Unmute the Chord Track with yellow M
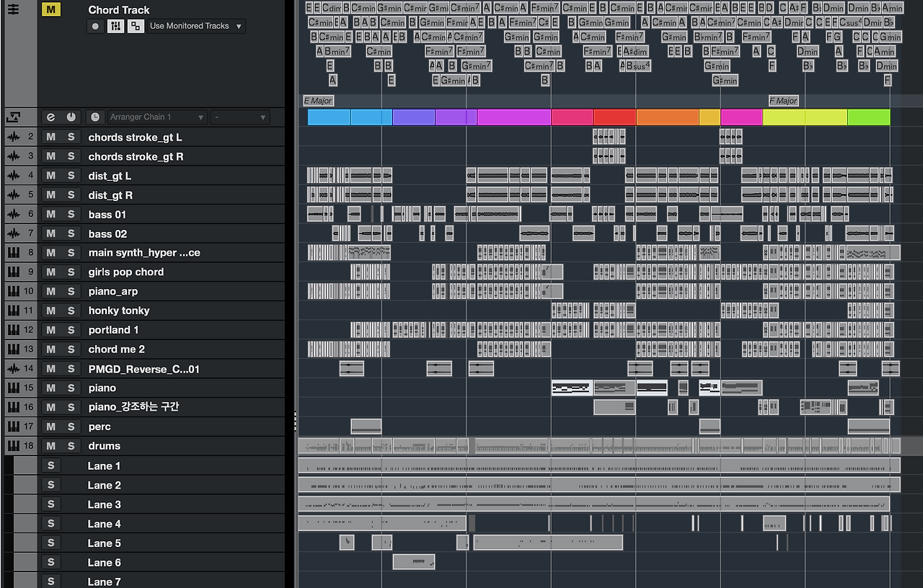Viewport: 923px width, 588px height. coord(50,9)
